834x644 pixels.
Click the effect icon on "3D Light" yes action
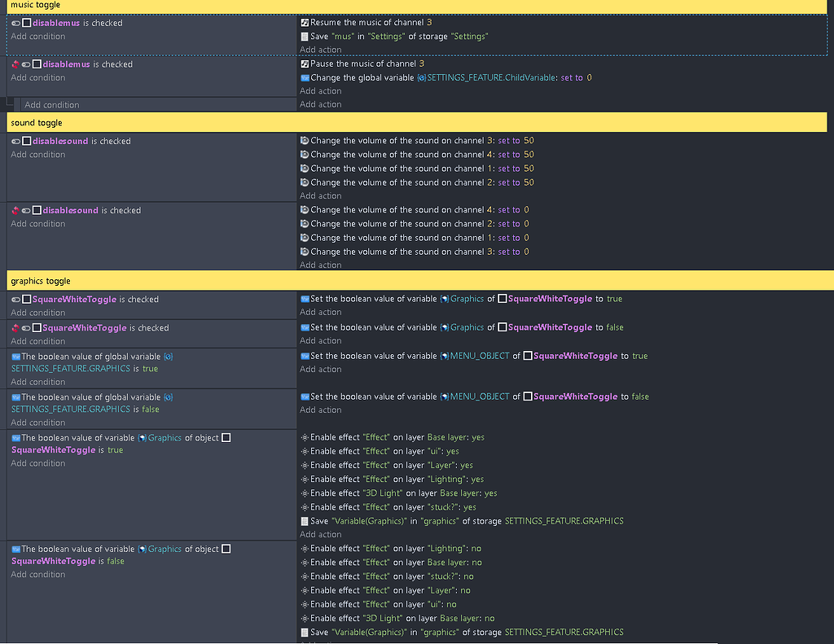[x=305, y=493]
